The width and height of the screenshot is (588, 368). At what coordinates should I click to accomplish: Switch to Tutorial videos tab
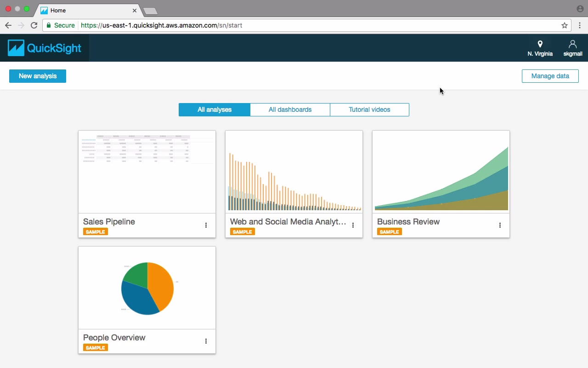point(369,109)
